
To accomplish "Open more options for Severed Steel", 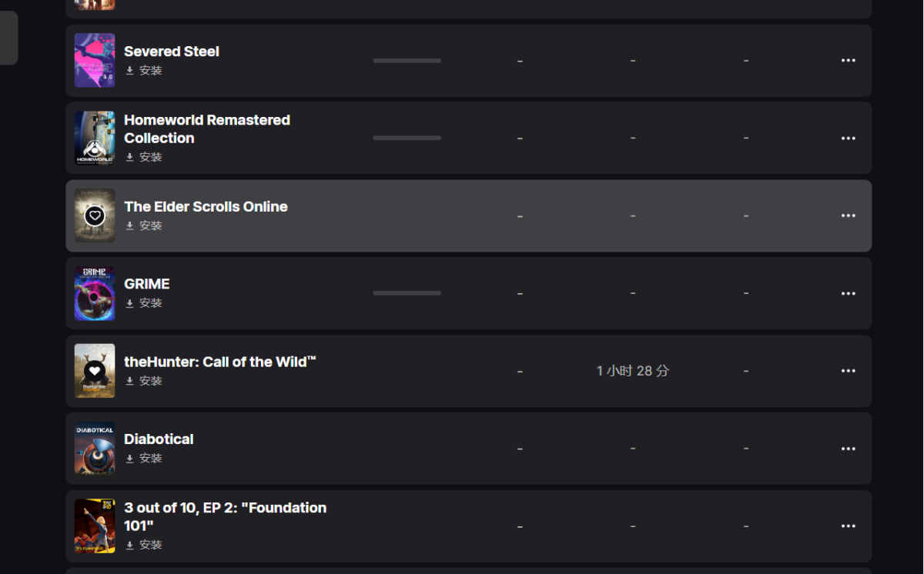I will pos(848,61).
